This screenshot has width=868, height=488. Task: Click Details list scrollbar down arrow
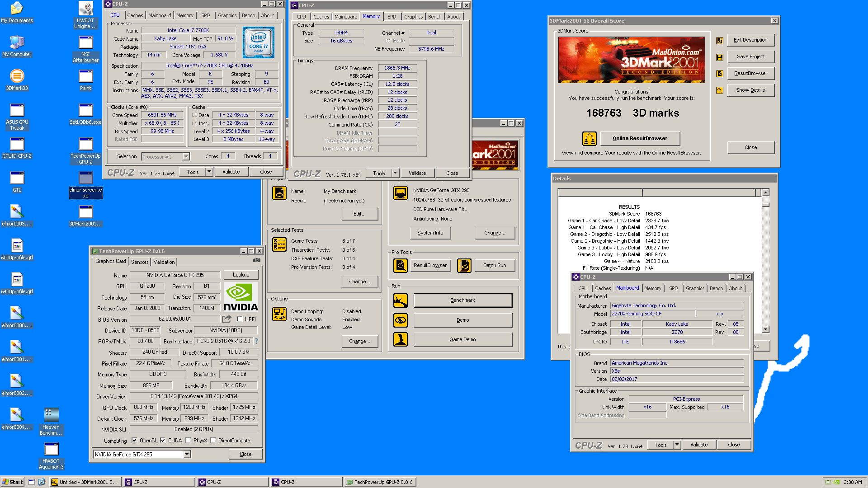765,329
